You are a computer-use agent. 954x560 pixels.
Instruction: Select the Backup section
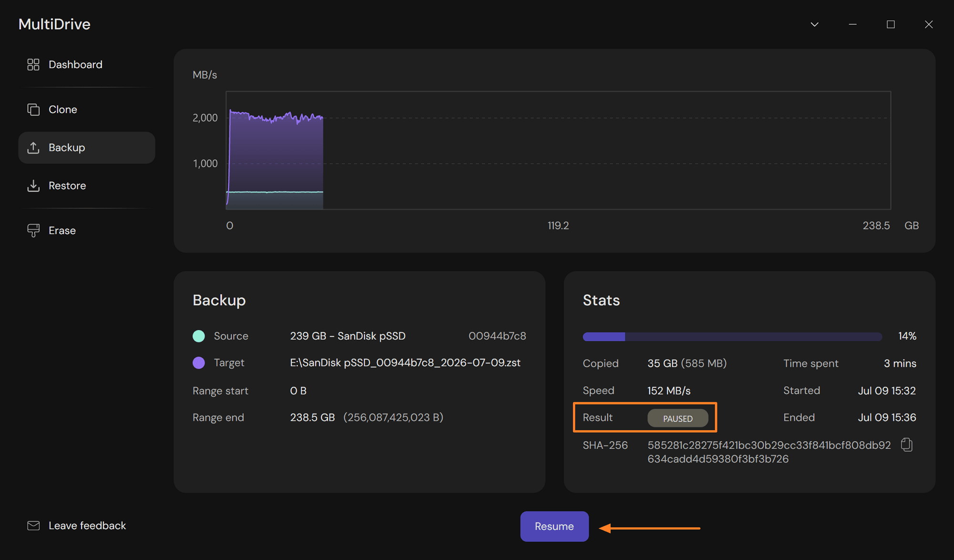87,147
